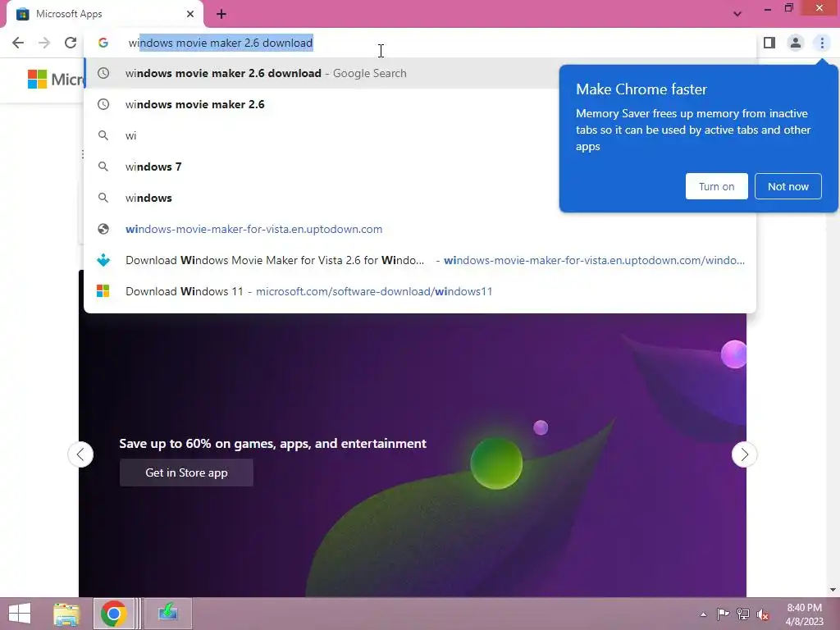Click Uptodown icon beside Vista 2.6 download
This screenshot has width=840, height=630.
pos(103,260)
